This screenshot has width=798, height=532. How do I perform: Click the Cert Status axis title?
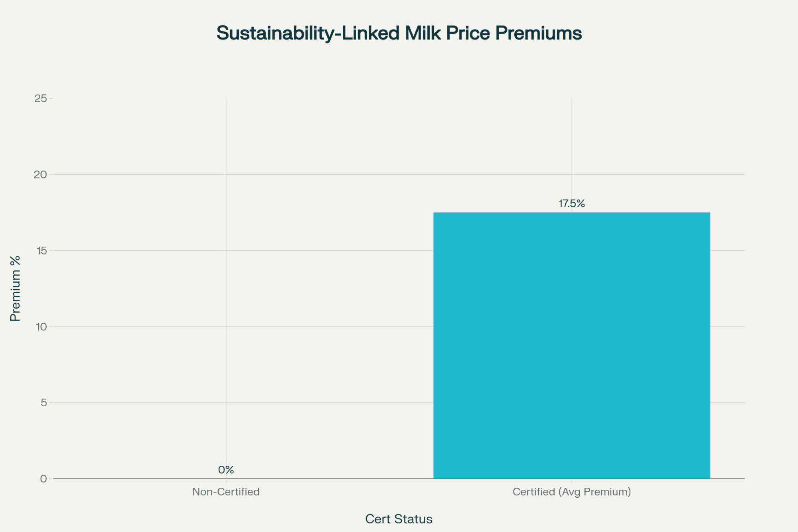pyautogui.click(x=399, y=519)
